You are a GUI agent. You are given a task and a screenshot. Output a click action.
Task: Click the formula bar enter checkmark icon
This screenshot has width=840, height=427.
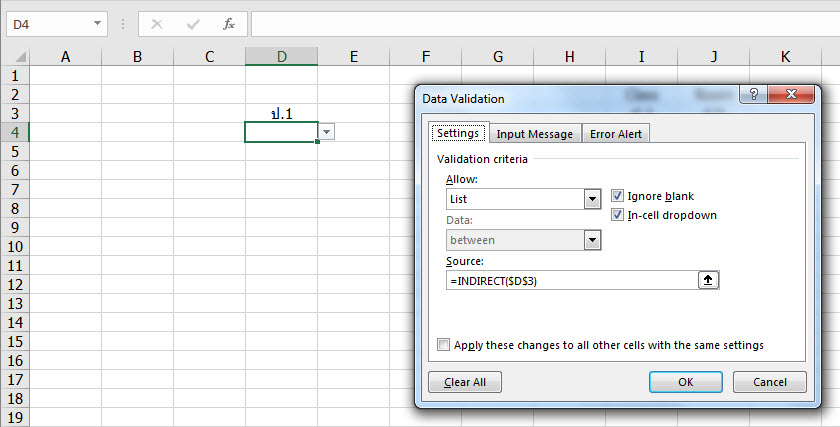click(x=193, y=23)
